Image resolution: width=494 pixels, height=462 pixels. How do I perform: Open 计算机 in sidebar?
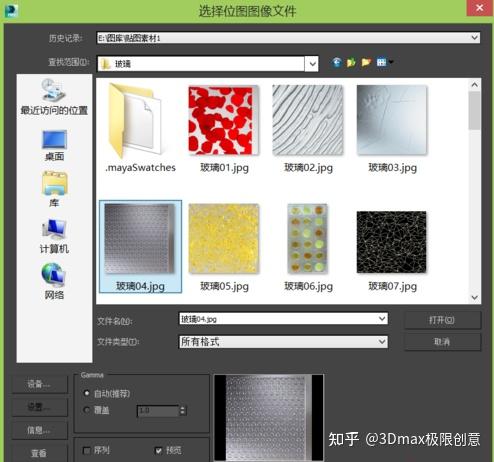[x=54, y=236]
